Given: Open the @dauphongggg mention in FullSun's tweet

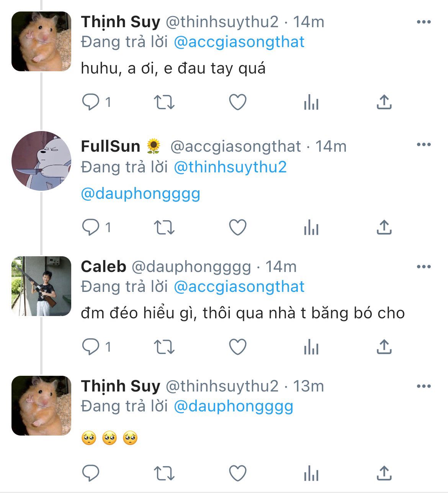Looking at the screenshot, I should click(x=141, y=194).
